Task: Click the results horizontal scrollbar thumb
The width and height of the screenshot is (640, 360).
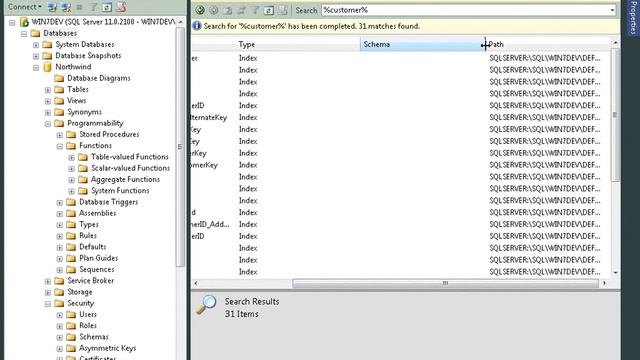Action: (445, 283)
